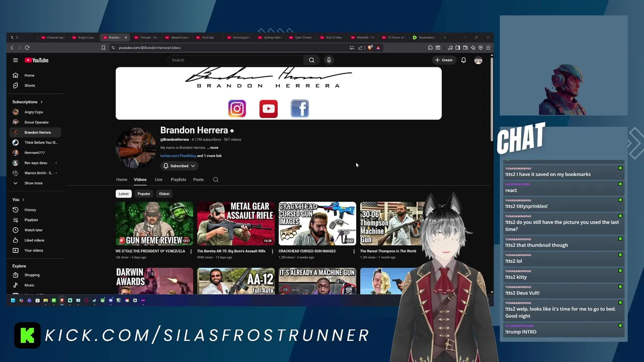Viewport: 644px width, 362px height.
Task: Open Facebook icon in channel banner
Action: point(299,109)
